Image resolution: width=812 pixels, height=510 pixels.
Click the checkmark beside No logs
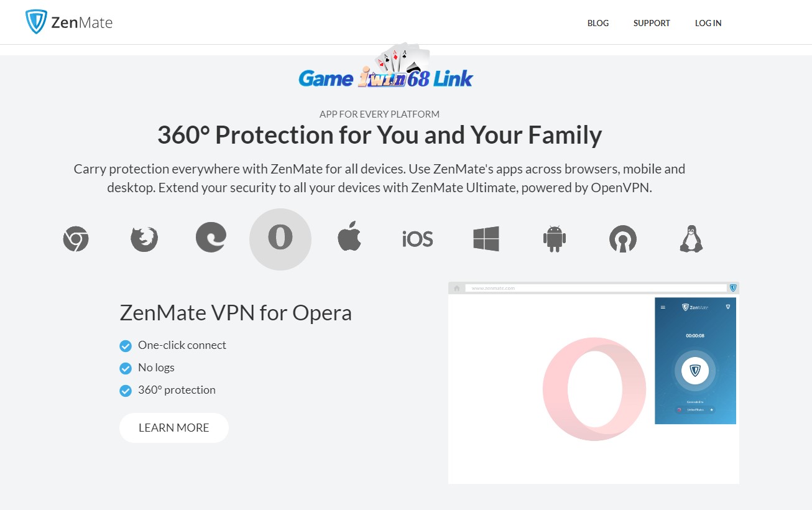tap(126, 368)
